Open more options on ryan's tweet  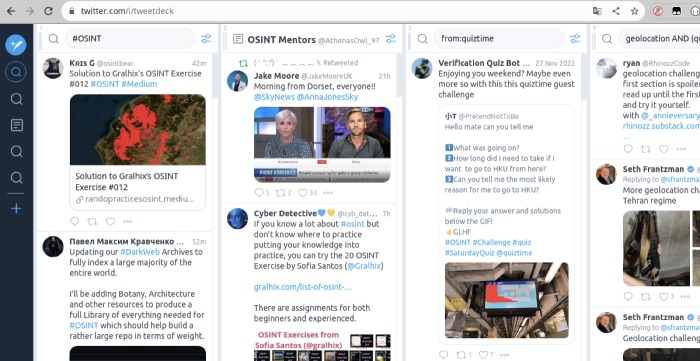click(x=681, y=149)
